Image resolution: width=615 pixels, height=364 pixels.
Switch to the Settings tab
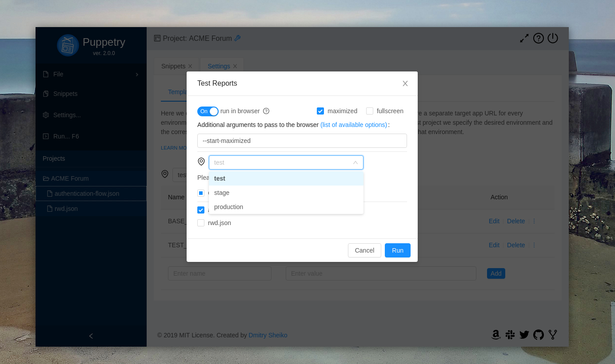tap(219, 66)
